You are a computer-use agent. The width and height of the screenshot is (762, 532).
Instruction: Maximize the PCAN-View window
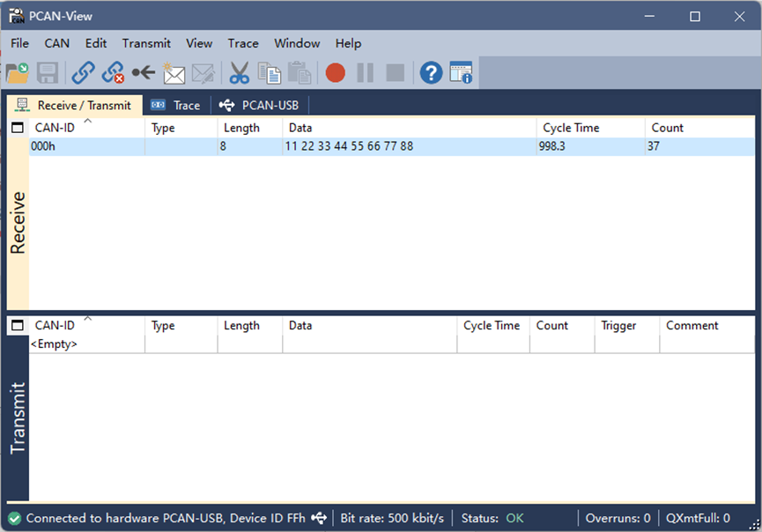coord(695,17)
